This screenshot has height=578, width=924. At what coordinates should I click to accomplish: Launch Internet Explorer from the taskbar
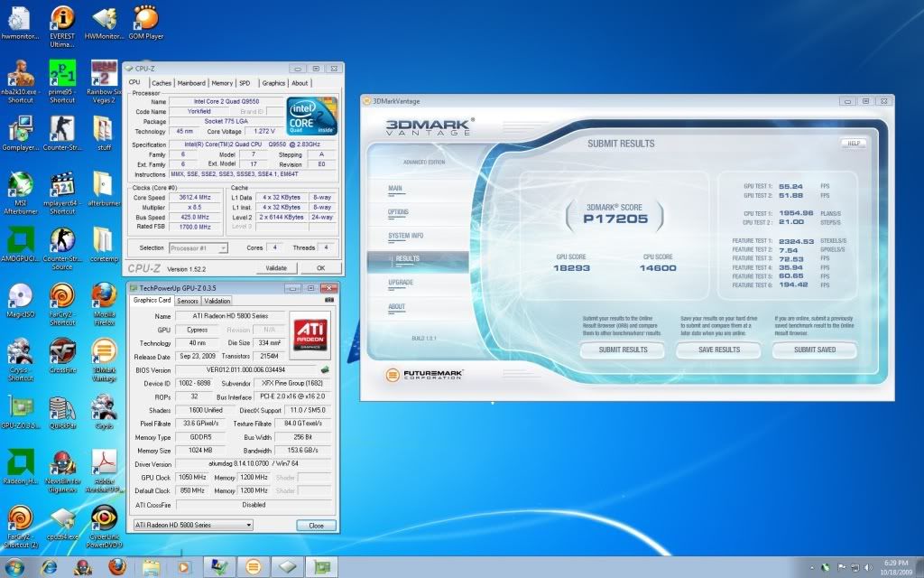click(x=49, y=567)
